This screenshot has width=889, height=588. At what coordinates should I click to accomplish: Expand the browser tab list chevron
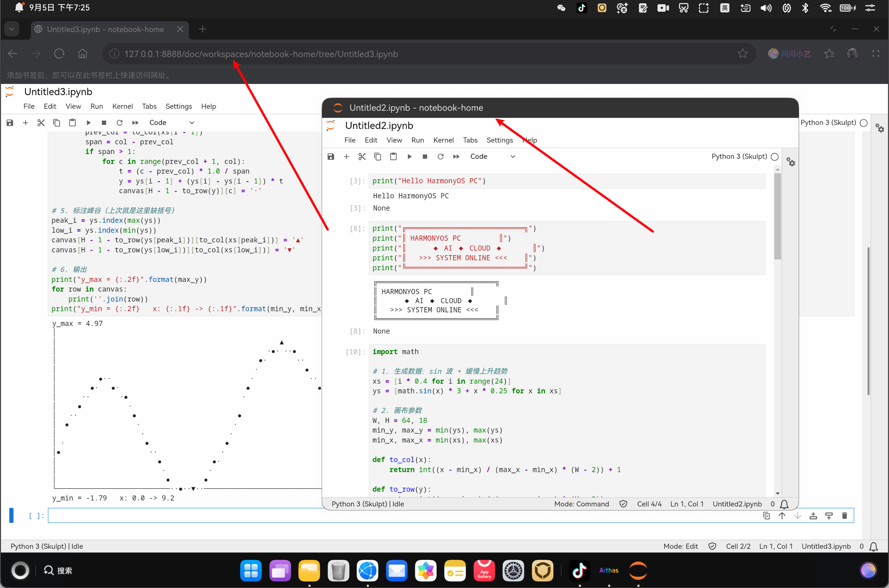pyautogui.click(x=12, y=29)
